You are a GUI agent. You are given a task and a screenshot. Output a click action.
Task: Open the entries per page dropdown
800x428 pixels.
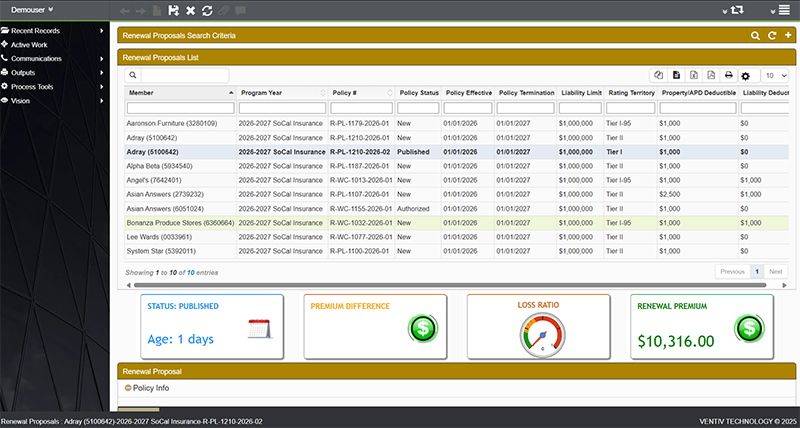click(x=775, y=75)
